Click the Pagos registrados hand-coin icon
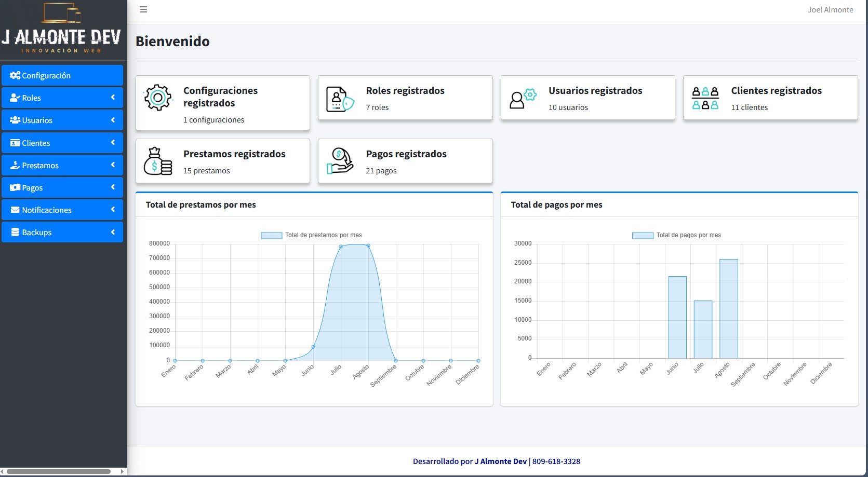The height and width of the screenshot is (477, 868). coord(340,161)
